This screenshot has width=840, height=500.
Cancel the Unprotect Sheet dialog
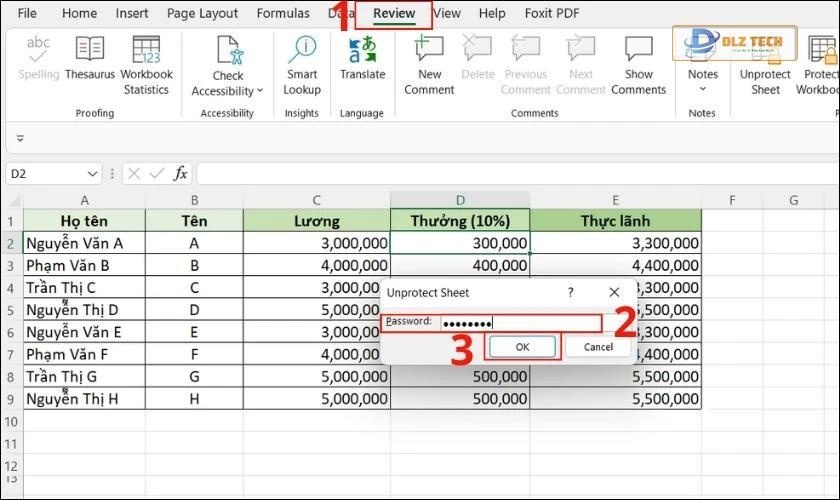tap(598, 347)
